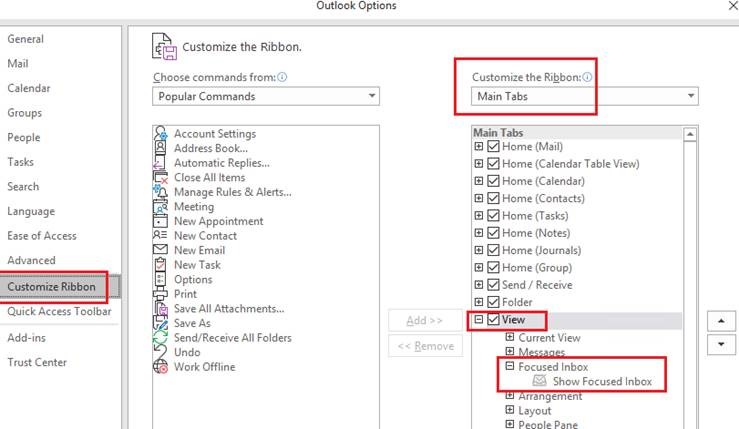Click info icon beside Choose commands from
This screenshot has height=429, width=739.
click(x=282, y=77)
